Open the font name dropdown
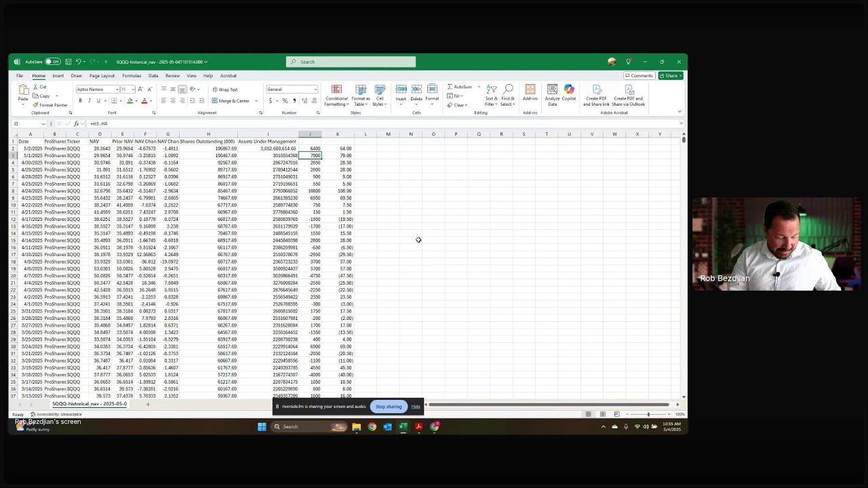Image resolution: width=868 pixels, height=488 pixels. (x=117, y=89)
